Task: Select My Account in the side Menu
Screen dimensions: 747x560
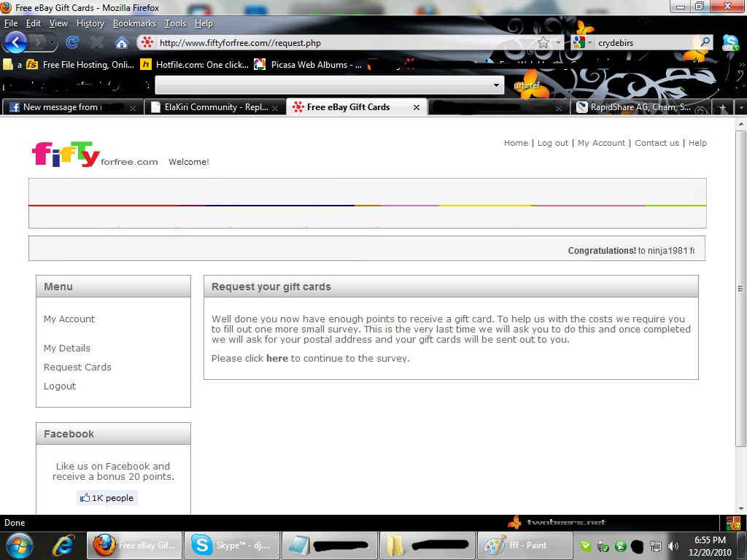Action: (x=69, y=319)
